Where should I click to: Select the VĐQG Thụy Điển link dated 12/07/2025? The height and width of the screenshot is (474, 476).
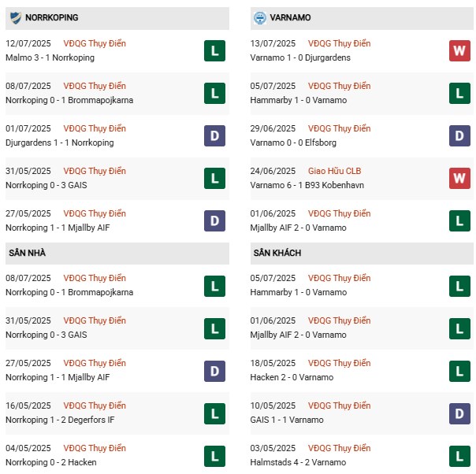tap(95, 43)
